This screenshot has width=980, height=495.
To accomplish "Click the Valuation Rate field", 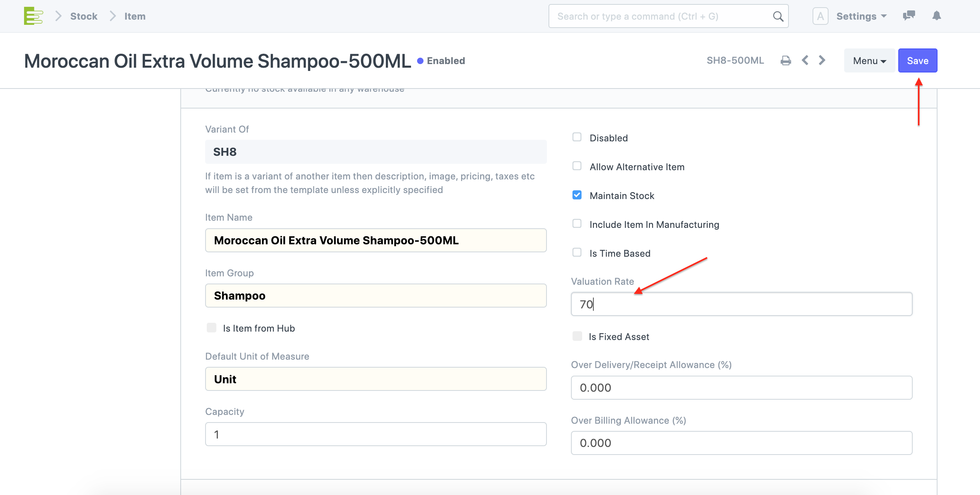I will pos(741,304).
